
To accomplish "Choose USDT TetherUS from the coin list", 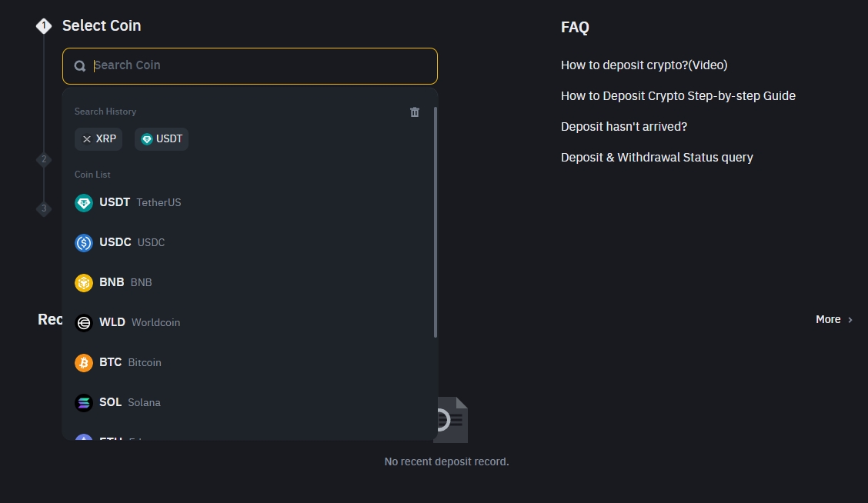I will click(x=249, y=202).
